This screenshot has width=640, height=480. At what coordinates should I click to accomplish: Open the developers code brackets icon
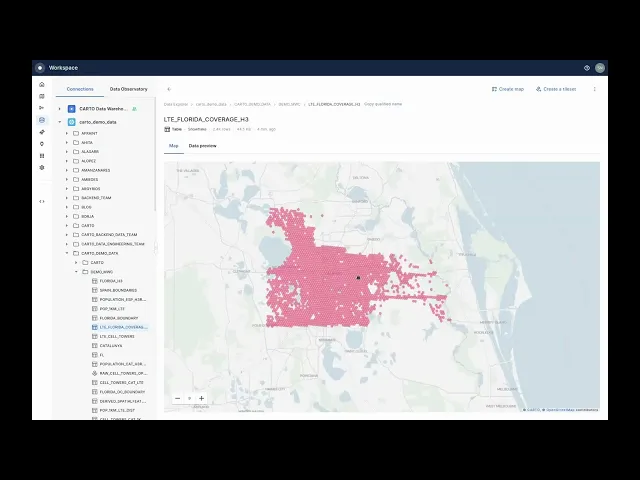coord(42,201)
